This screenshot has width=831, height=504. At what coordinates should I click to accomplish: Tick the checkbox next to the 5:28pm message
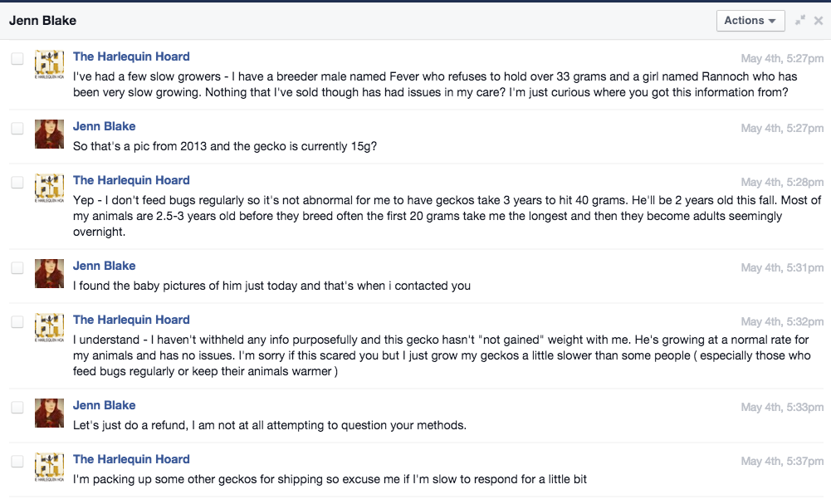pos(17,183)
